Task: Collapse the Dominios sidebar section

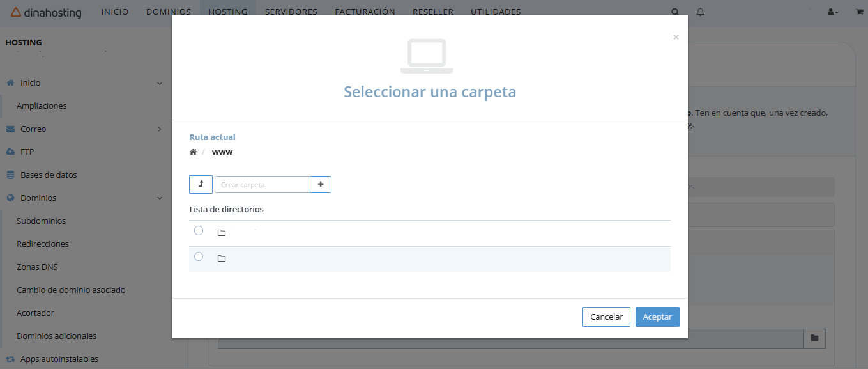Action: [159, 198]
